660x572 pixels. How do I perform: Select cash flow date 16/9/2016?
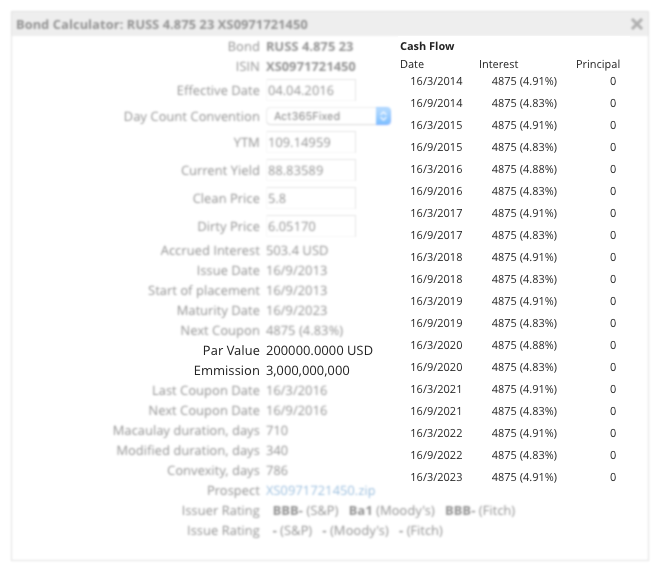click(x=436, y=191)
